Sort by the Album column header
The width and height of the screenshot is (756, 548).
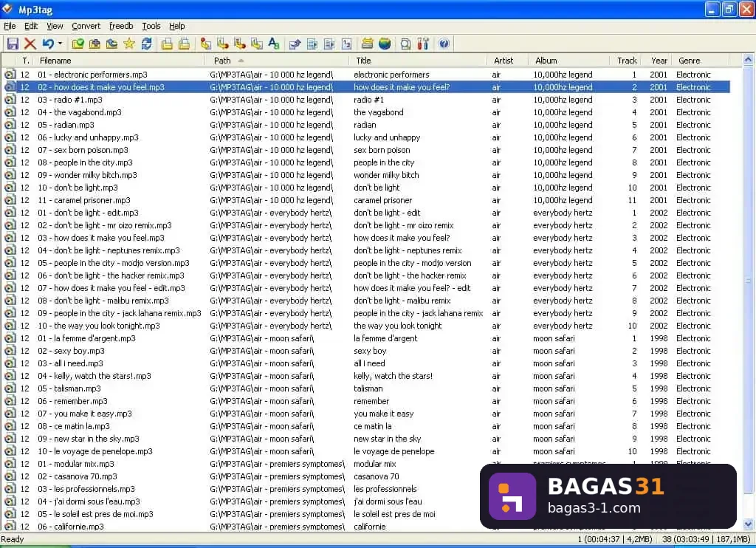click(568, 61)
